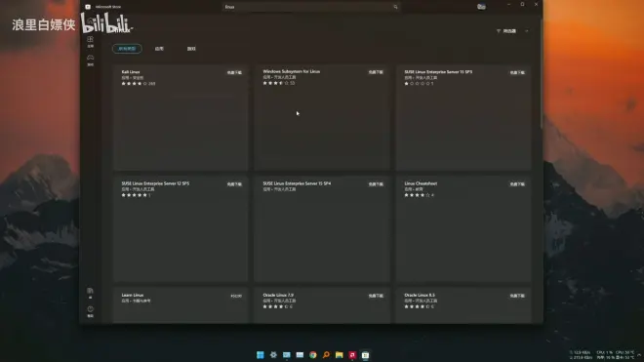Image resolution: width=644 pixels, height=362 pixels.
Task: Click free download on SUSE Server 15 SP5
Action: (x=517, y=73)
